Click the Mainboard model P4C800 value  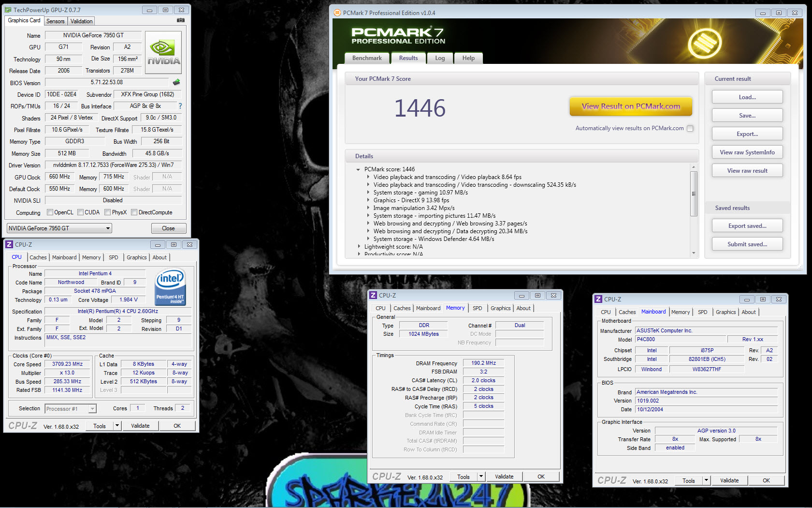click(x=680, y=339)
